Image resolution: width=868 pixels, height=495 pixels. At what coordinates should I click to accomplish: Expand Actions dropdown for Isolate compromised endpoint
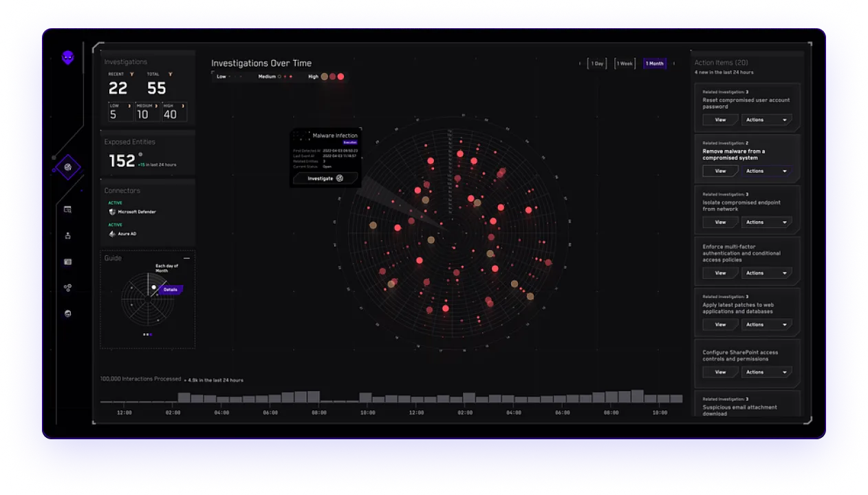pyautogui.click(x=766, y=222)
